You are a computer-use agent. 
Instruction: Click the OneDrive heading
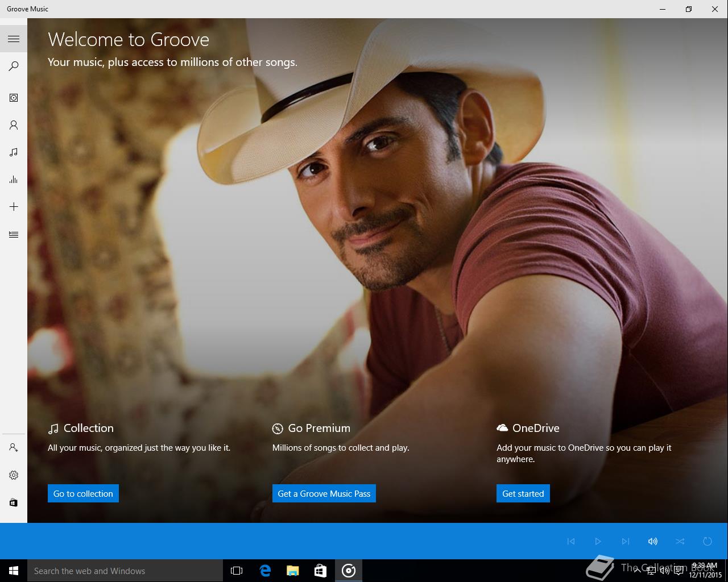point(528,428)
